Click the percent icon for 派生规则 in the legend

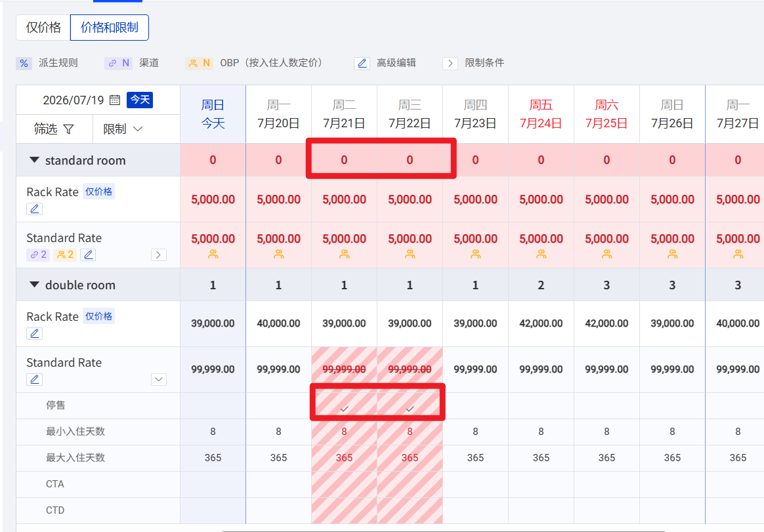click(x=24, y=64)
